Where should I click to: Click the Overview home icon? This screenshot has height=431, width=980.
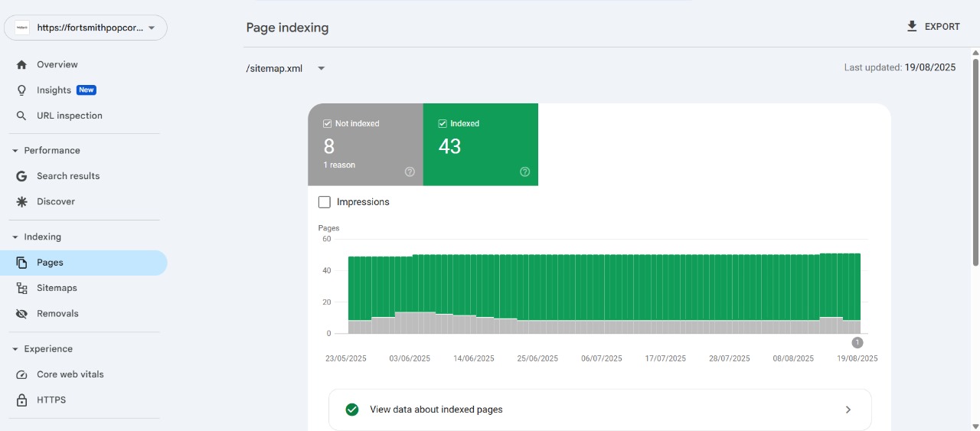(21, 65)
